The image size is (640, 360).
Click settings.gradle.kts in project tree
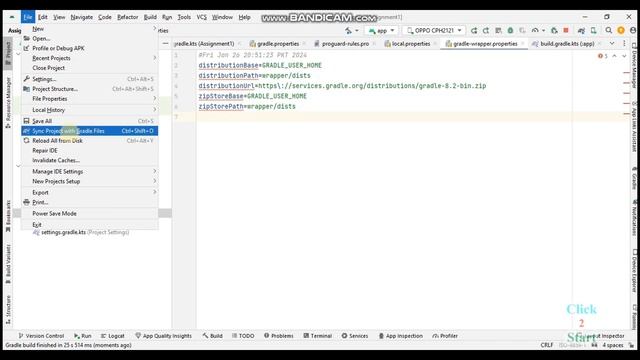click(63, 232)
